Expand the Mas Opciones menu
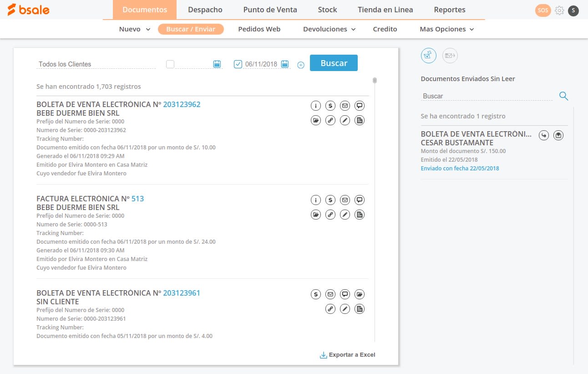The width and height of the screenshot is (588, 374). 446,29
